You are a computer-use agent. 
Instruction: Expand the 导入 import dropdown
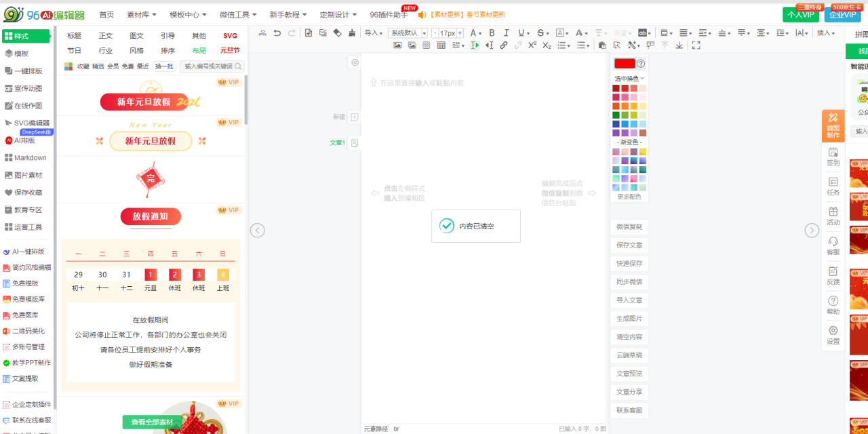click(373, 33)
